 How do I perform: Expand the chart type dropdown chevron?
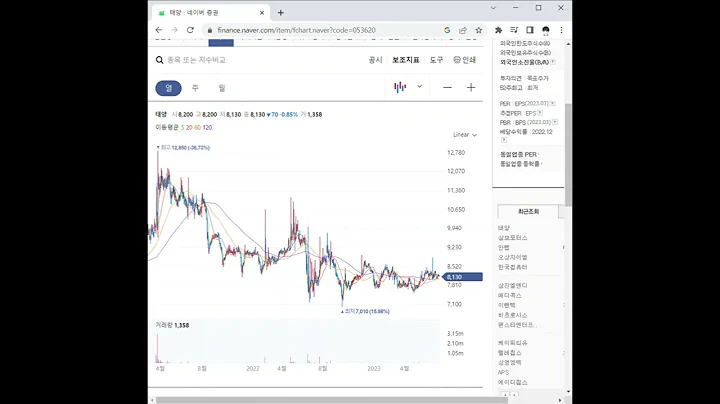419,86
